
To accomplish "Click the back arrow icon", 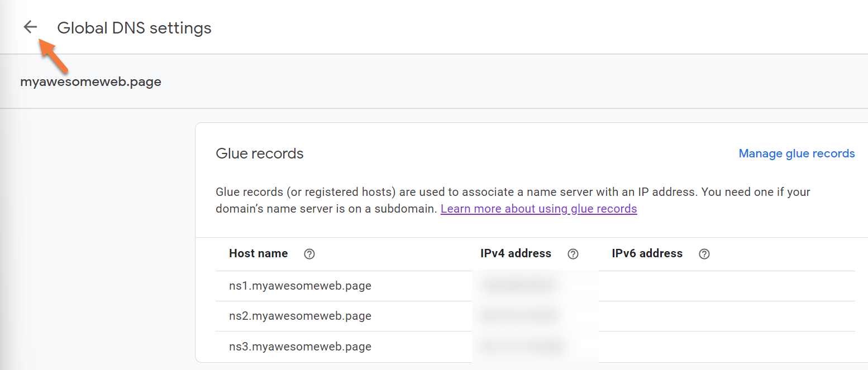I will pyautogui.click(x=30, y=27).
